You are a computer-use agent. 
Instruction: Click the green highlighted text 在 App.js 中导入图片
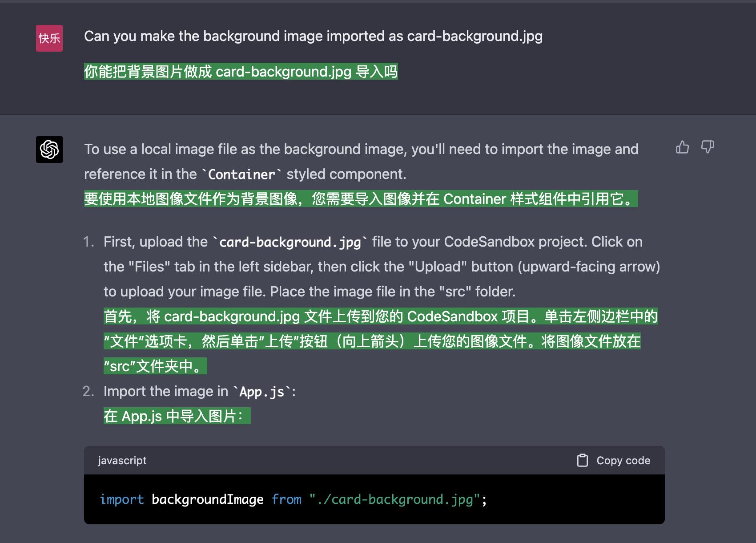(x=176, y=416)
